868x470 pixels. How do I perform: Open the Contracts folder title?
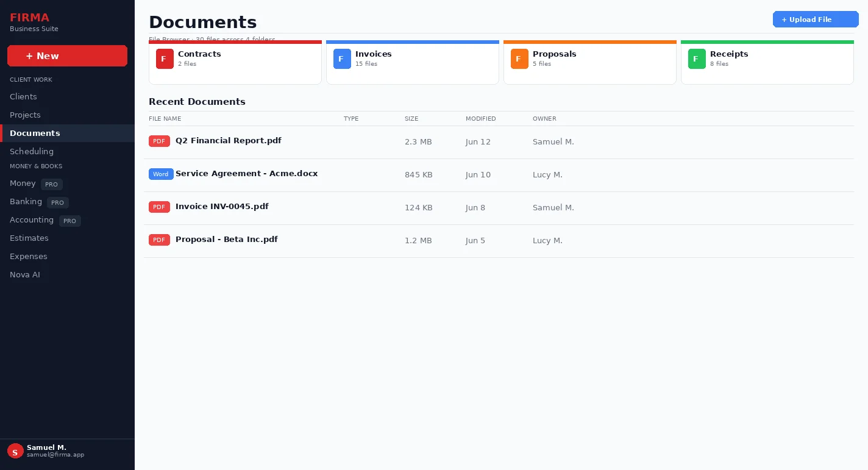point(199,54)
